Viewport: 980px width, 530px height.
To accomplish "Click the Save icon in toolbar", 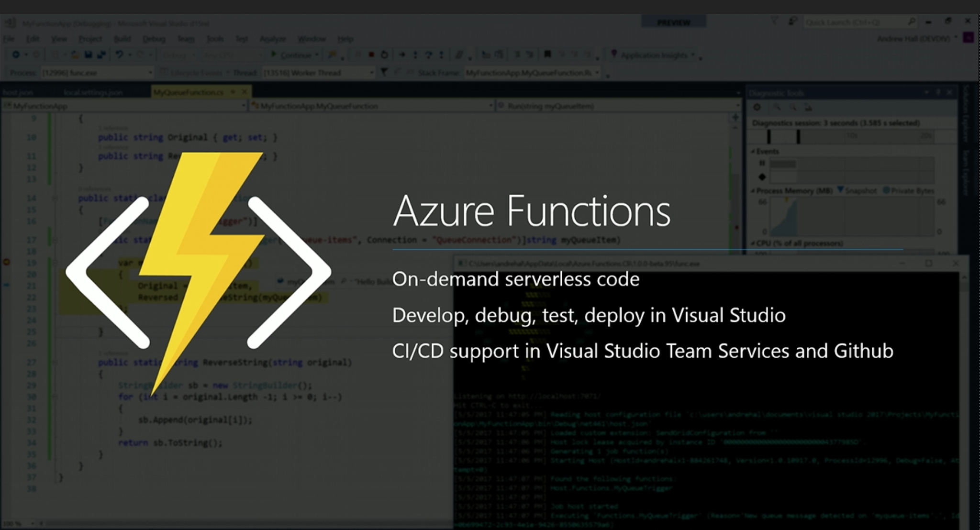I will (x=88, y=55).
